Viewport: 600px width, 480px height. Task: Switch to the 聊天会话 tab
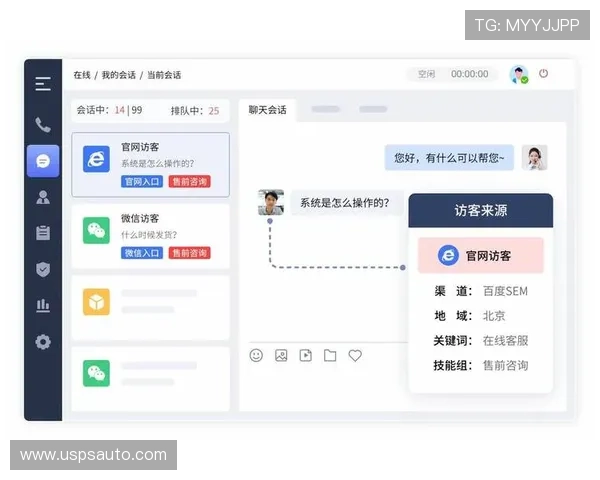point(267,110)
